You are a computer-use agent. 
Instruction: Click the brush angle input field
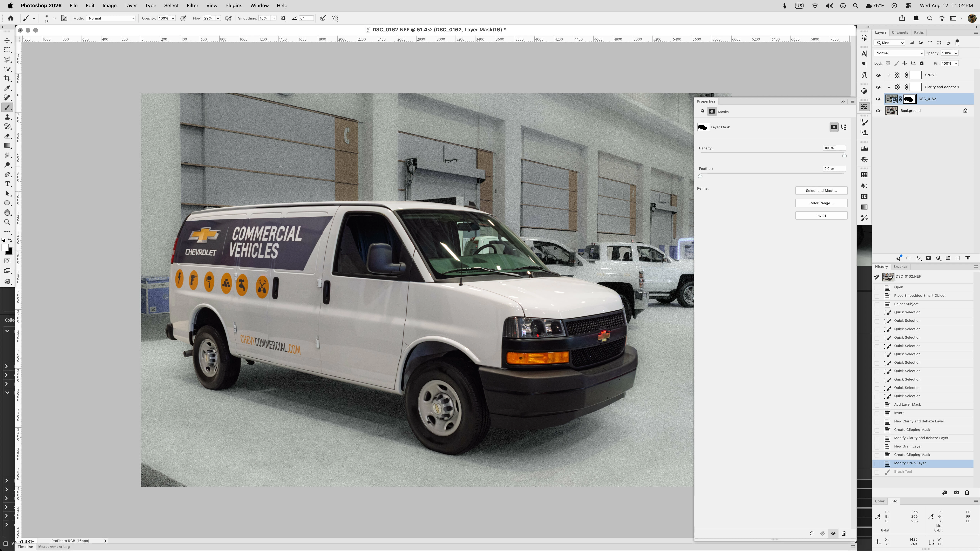[306, 18]
